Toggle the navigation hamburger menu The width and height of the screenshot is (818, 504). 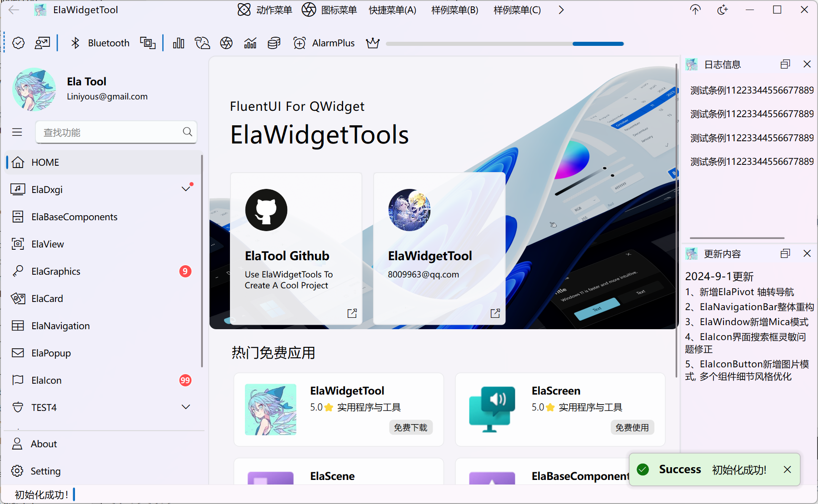click(17, 132)
